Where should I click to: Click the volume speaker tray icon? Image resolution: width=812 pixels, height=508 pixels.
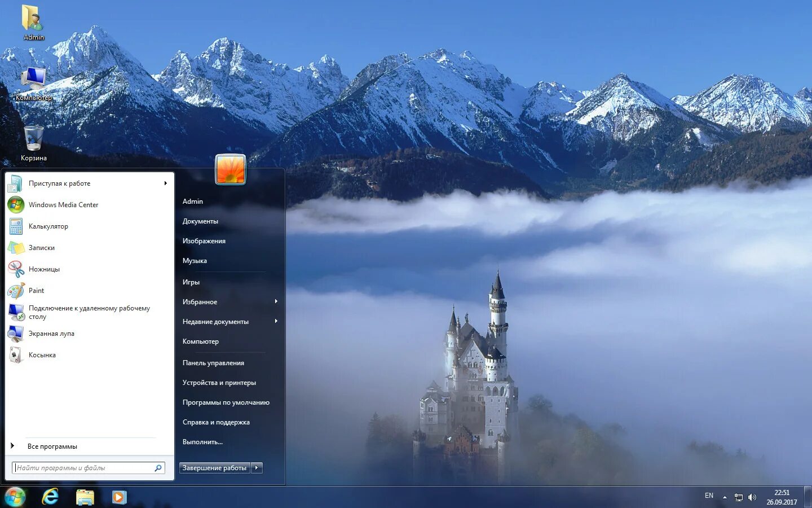(752, 497)
